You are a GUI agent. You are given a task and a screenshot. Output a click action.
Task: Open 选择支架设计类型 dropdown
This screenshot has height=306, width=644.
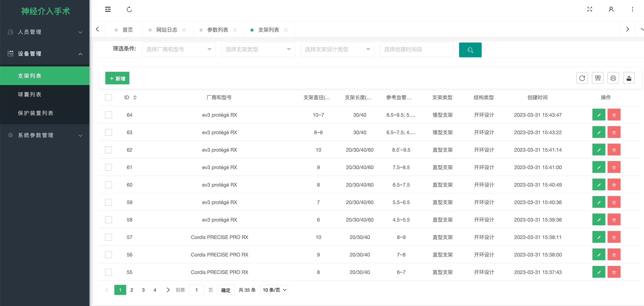point(337,50)
